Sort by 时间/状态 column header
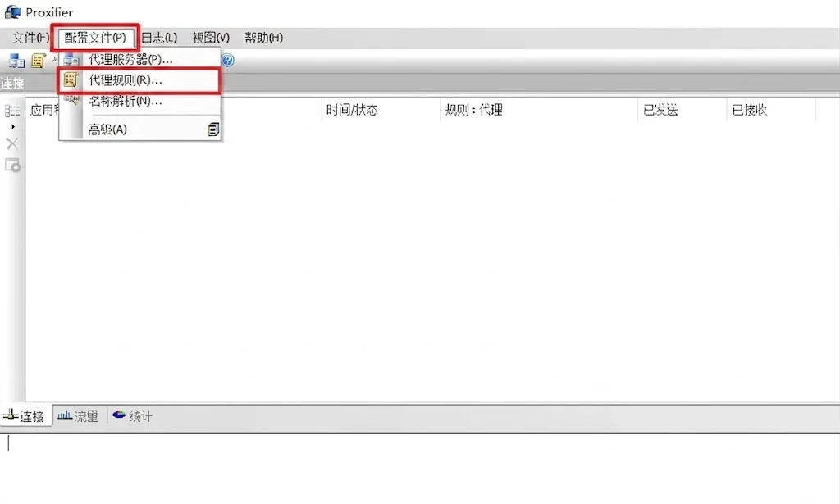 tap(381, 110)
